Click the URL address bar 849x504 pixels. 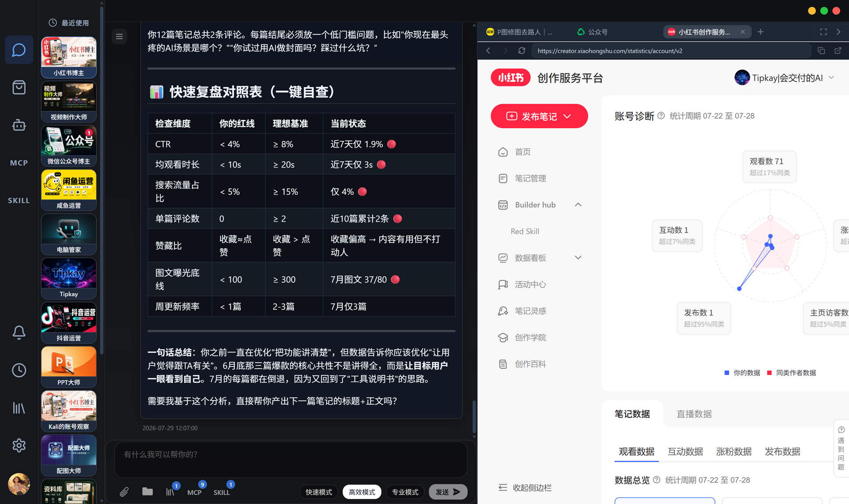click(x=671, y=51)
